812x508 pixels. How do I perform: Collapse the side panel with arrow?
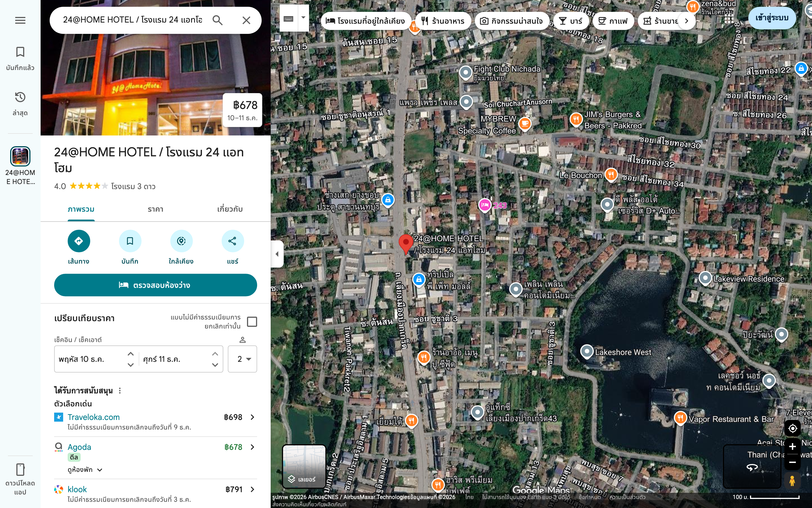277,254
